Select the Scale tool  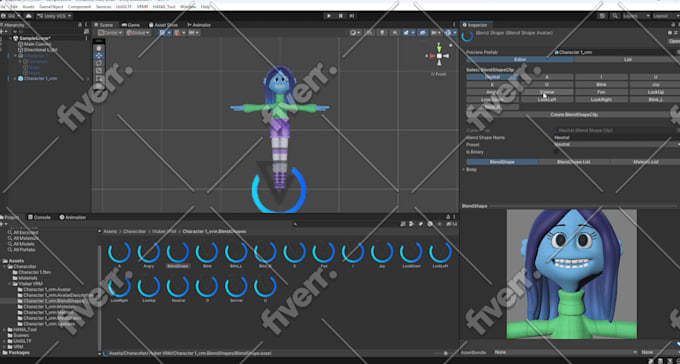click(x=99, y=70)
